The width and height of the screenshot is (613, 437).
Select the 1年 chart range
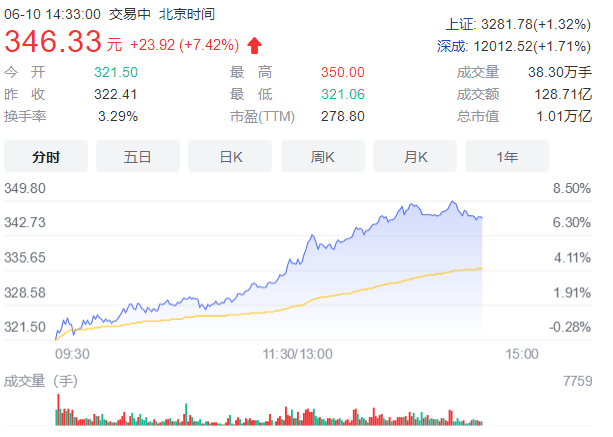point(506,156)
